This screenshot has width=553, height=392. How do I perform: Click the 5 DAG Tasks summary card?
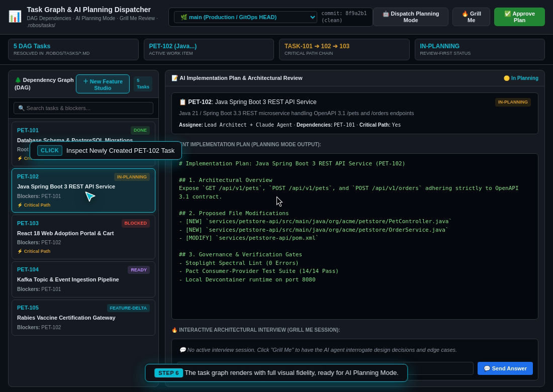[73, 49]
